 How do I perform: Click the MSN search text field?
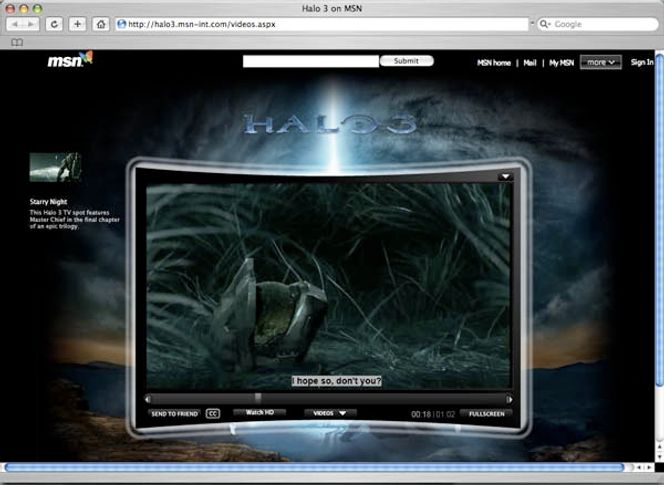(x=311, y=61)
